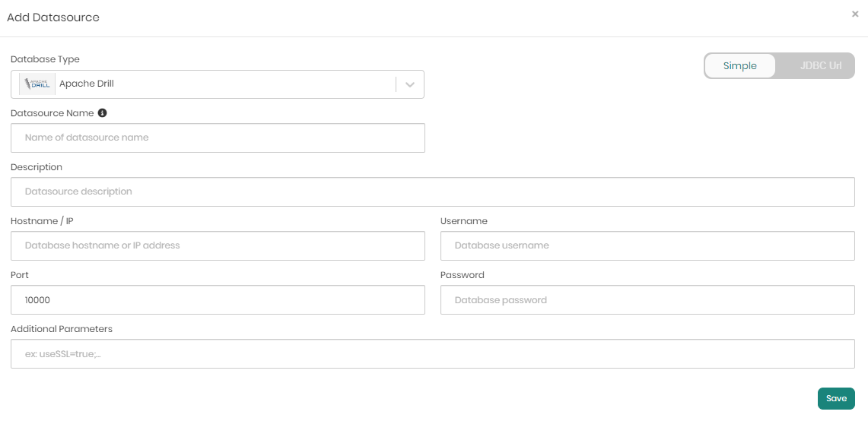Click the Database Type label
868x421 pixels.
[45, 59]
